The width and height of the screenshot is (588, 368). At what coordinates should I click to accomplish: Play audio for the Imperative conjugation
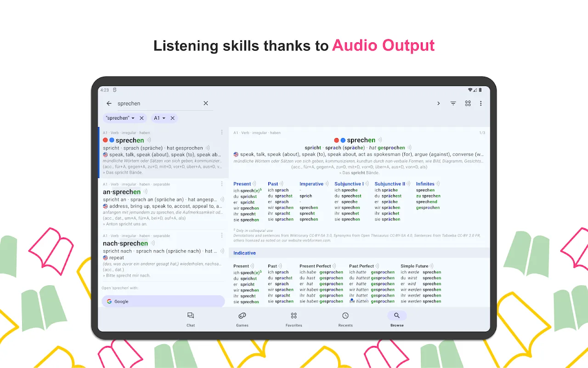[327, 184]
